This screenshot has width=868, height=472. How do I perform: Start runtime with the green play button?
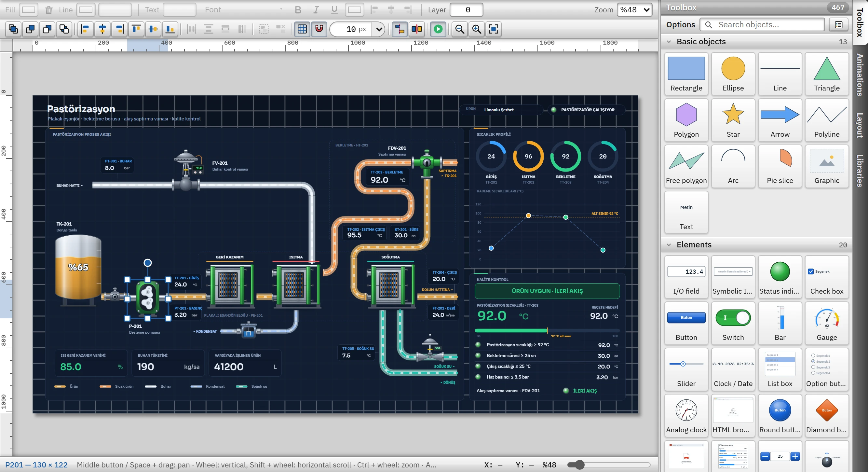click(x=438, y=29)
